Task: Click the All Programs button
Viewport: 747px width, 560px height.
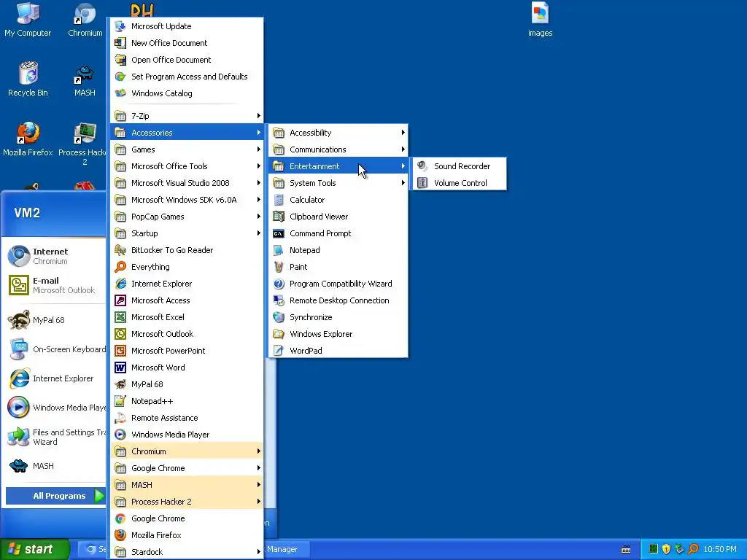Action: 55,496
